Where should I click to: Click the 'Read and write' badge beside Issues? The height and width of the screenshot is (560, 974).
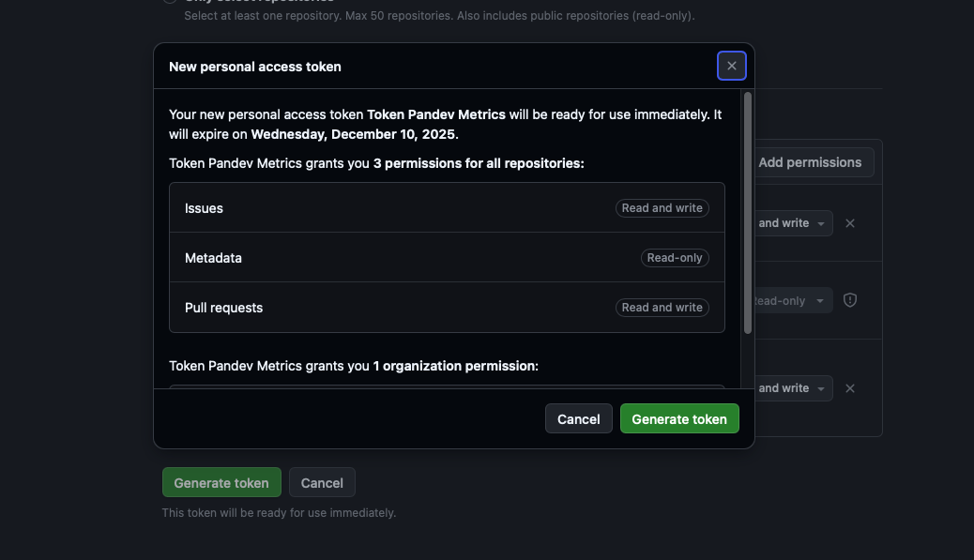pyautogui.click(x=662, y=207)
